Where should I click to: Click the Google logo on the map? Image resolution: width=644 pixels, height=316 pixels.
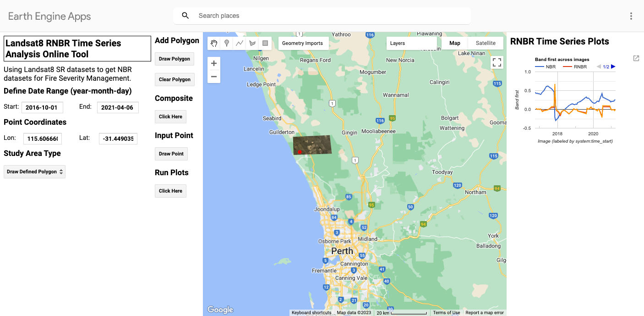pyautogui.click(x=220, y=310)
